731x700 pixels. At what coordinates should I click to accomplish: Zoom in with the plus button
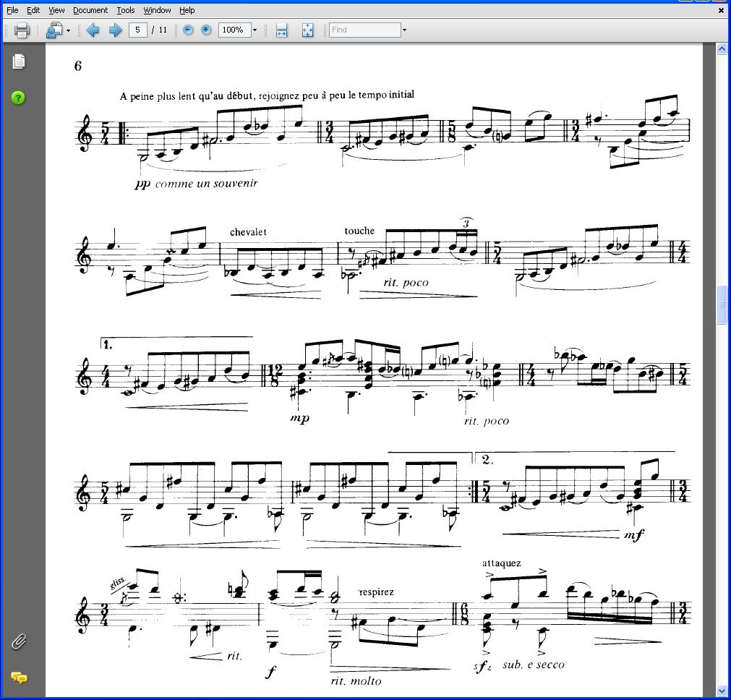pos(206,30)
